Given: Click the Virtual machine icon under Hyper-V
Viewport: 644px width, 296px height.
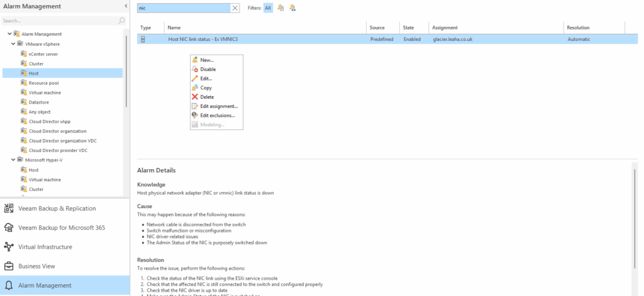Looking at the screenshot, I should [x=24, y=179].
